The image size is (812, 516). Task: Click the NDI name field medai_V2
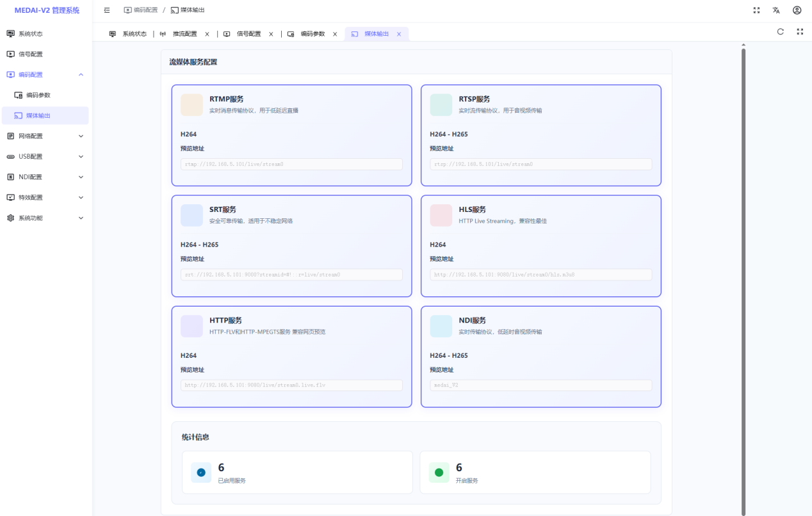pyautogui.click(x=540, y=385)
